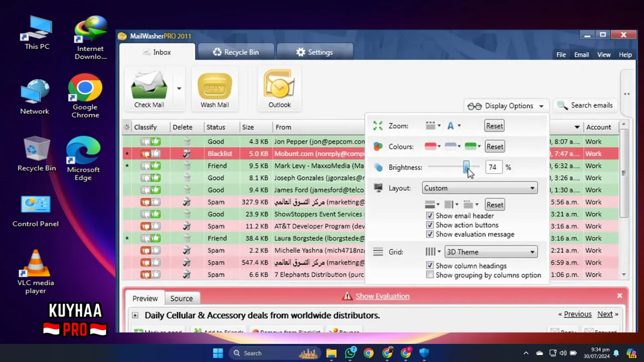The height and width of the screenshot is (362, 644).
Task: Open the red colour swatch dropdown
Action: tap(433, 146)
